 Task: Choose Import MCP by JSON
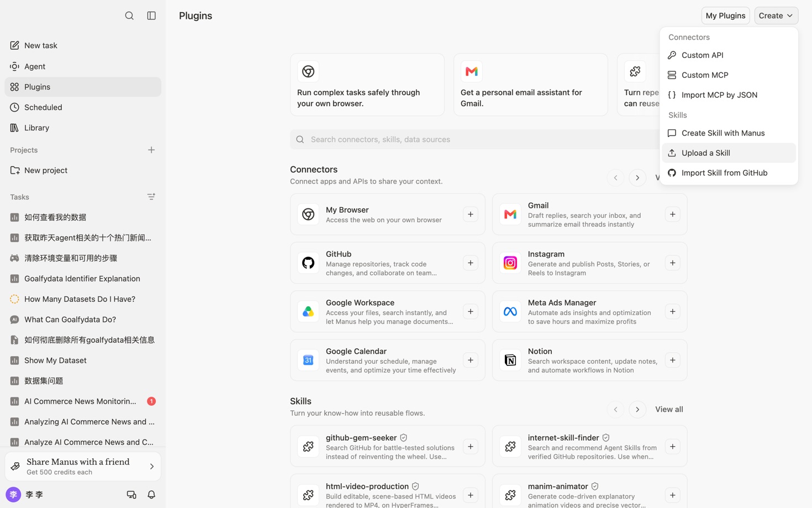pos(729,95)
